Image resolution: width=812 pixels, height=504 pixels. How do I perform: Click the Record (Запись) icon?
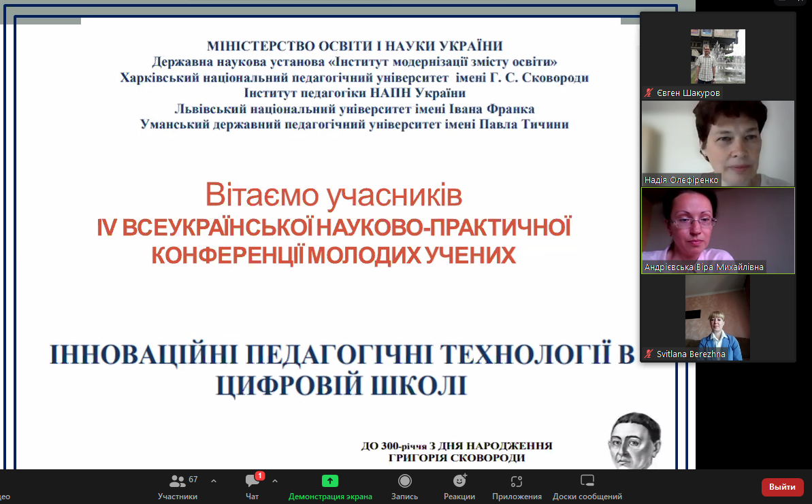click(x=404, y=482)
